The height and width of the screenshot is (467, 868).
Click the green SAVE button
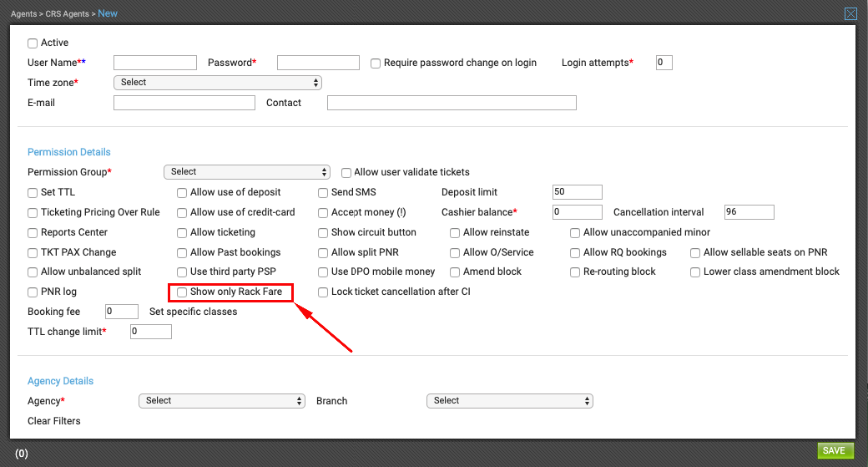835,450
